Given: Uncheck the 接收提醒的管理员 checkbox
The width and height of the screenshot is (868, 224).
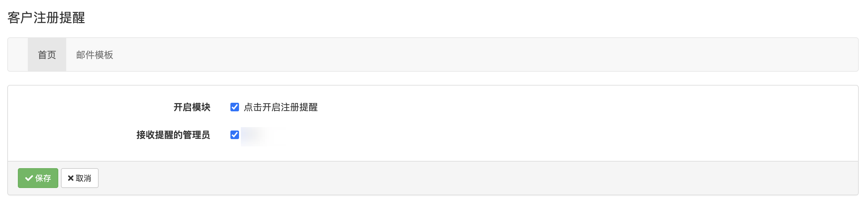Looking at the screenshot, I should click(x=234, y=135).
